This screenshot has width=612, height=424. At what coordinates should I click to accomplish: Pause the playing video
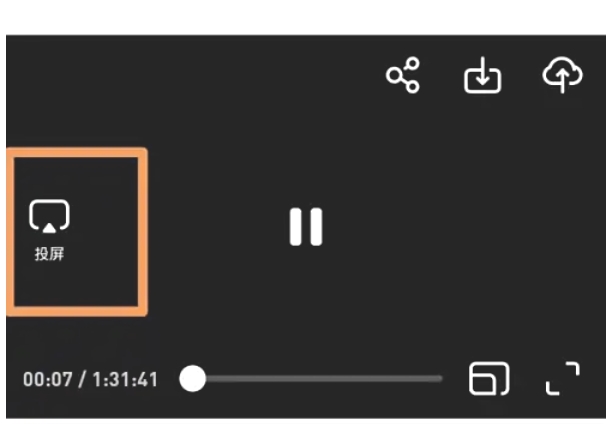(x=306, y=227)
